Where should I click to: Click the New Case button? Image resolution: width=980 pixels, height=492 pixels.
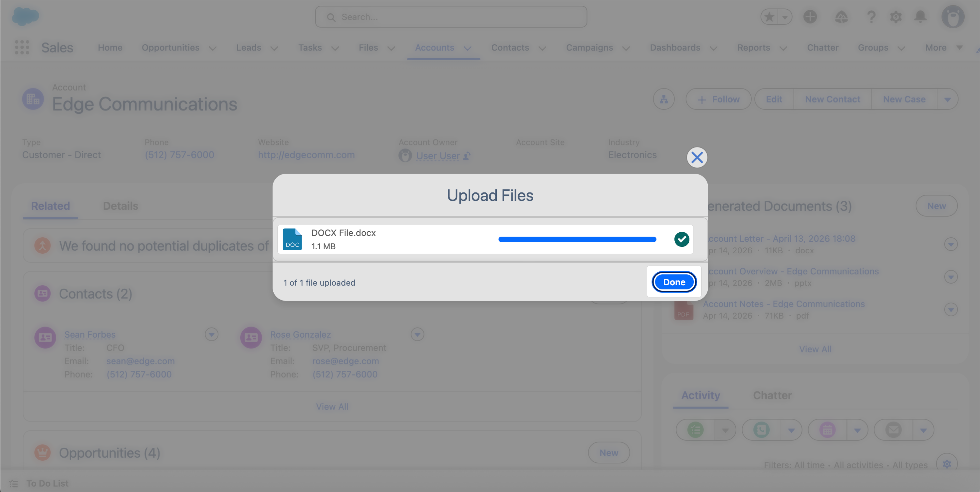pos(904,99)
